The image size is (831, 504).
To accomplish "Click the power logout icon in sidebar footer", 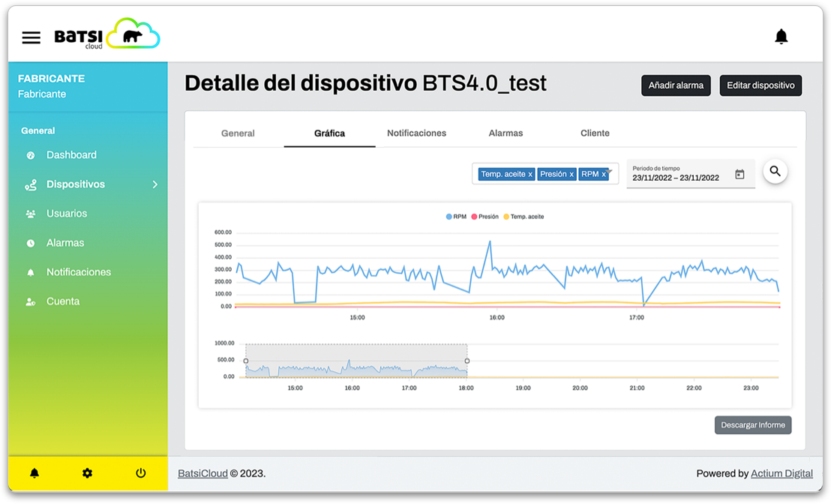I will tap(140, 473).
